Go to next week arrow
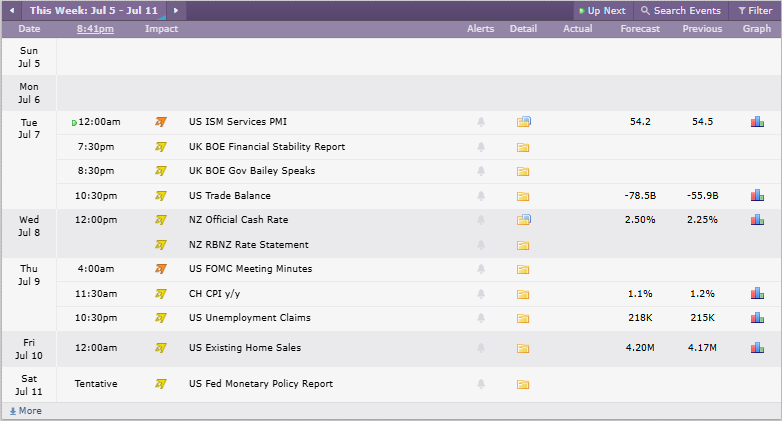The height and width of the screenshot is (421, 782). (176, 10)
